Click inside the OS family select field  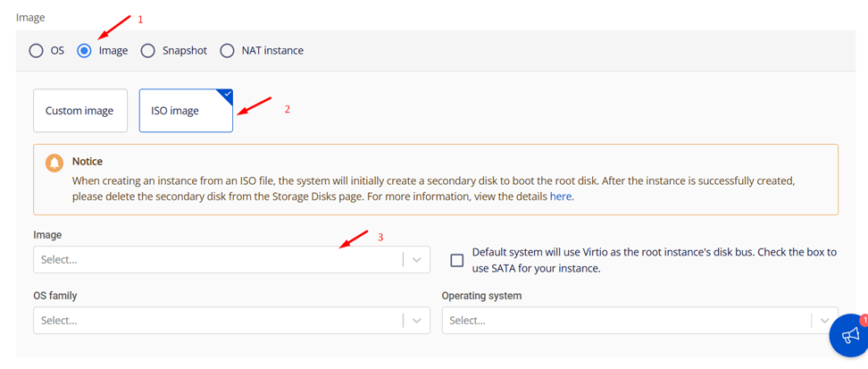click(214, 321)
